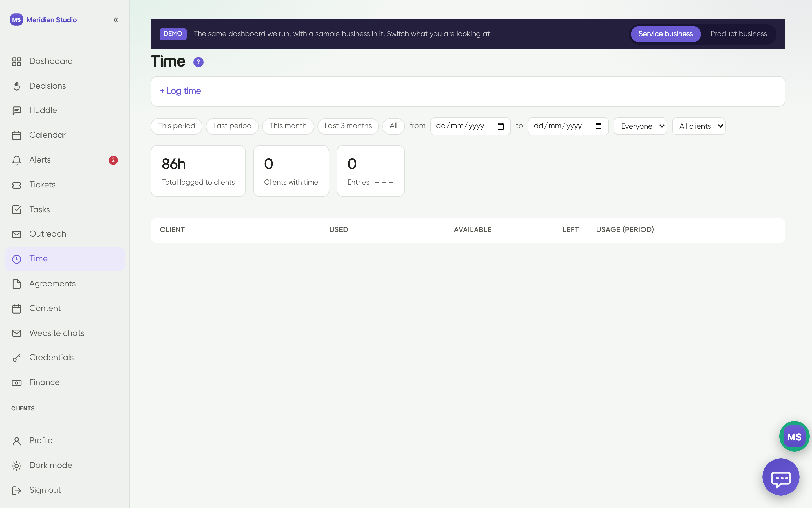Switch demo to Product business
Viewport: 812px width, 508px height.
click(738, 34)
